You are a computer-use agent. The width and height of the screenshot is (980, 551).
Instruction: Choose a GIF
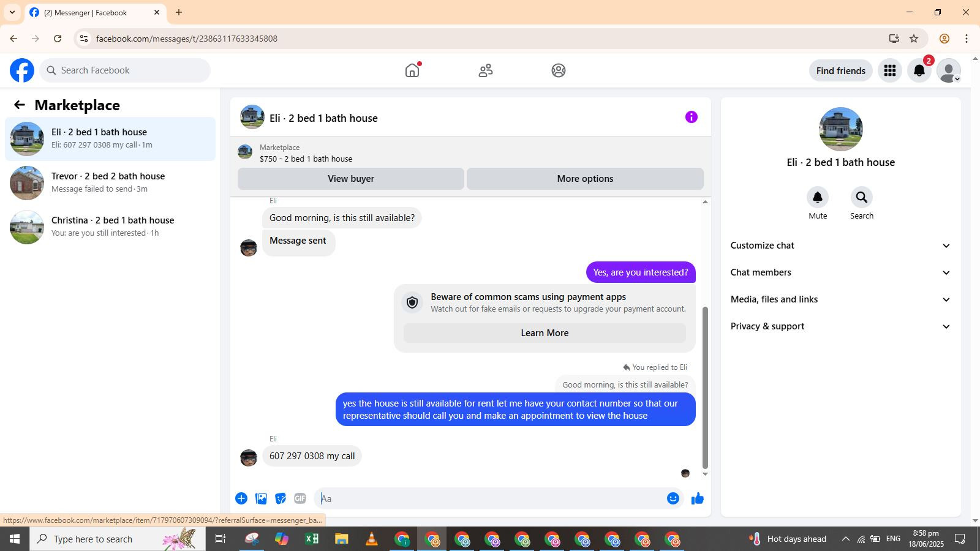[x=300, y=498]
